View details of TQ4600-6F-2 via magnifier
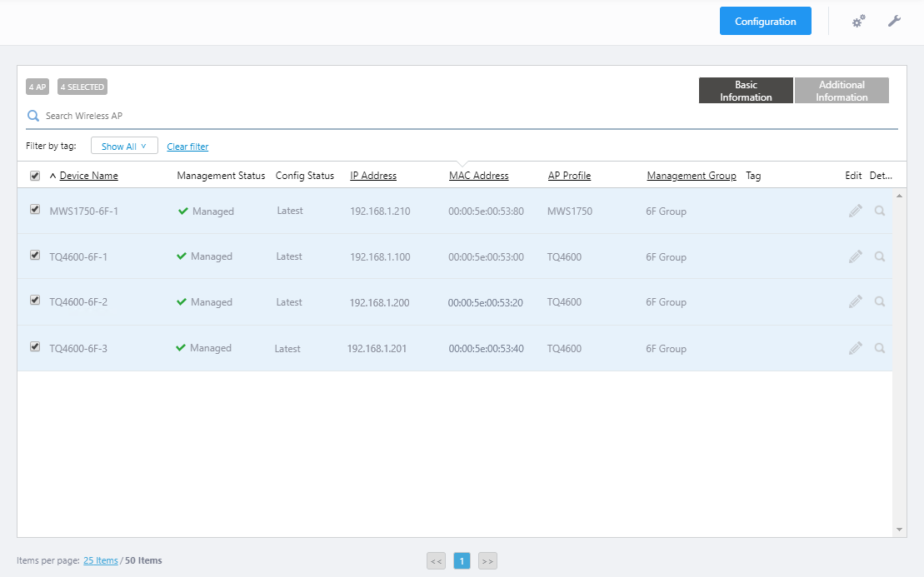The width and height of the screenshot is (924, 577). [x=880, y=301]
